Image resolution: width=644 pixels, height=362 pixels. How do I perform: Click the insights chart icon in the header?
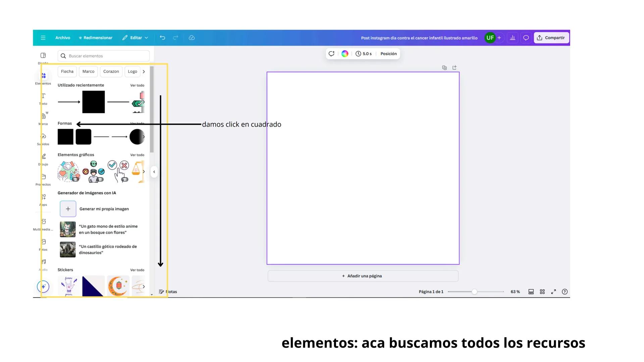512,38
